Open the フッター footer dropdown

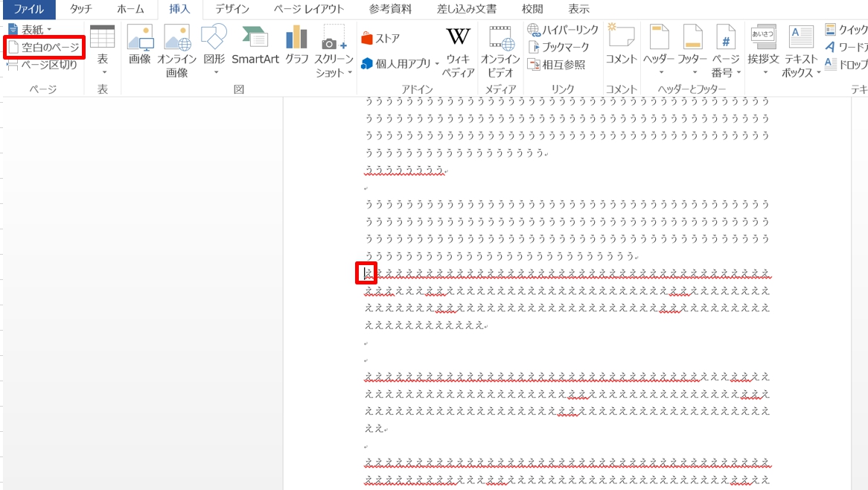click(x=692, y=50)
